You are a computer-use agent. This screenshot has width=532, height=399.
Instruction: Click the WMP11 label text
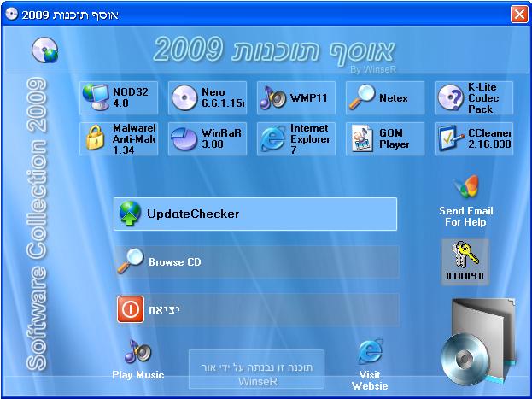tap(308, 98)
